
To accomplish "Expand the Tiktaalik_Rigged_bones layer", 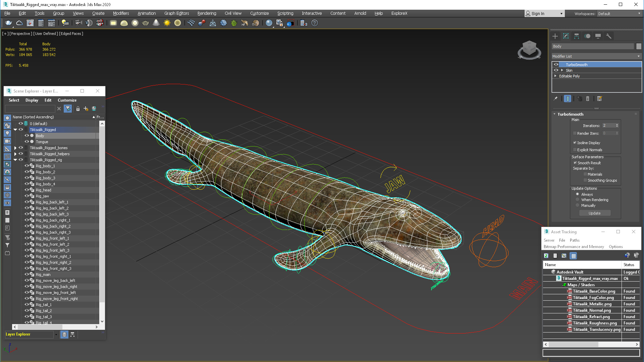I will [15, 148].
